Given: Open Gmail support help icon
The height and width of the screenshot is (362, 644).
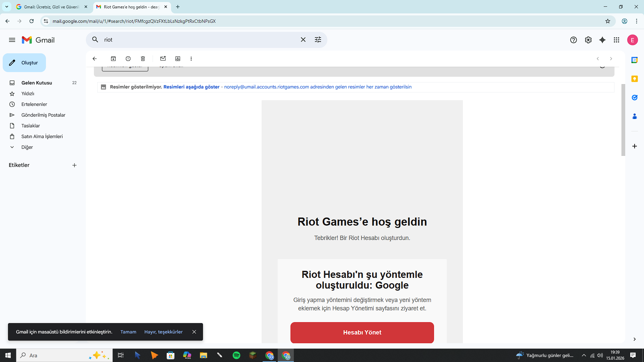Looking at the screenshot, I should tap(574, 40).
